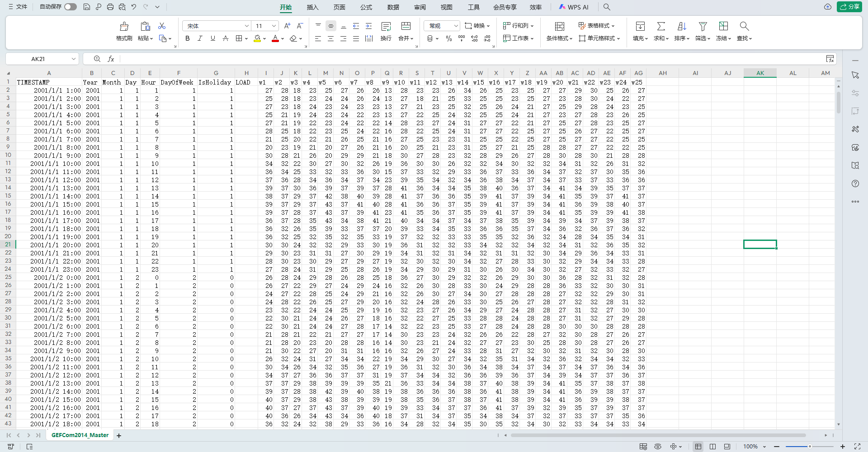Add a new sheet with the plus button
The height and width of the screenshot is (452, 868).
tap(119, 436)
